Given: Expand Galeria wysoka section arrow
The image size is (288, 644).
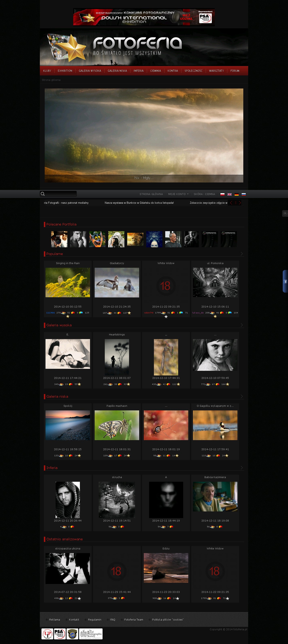Looking at the screenshot, I should tap(241, 325).
